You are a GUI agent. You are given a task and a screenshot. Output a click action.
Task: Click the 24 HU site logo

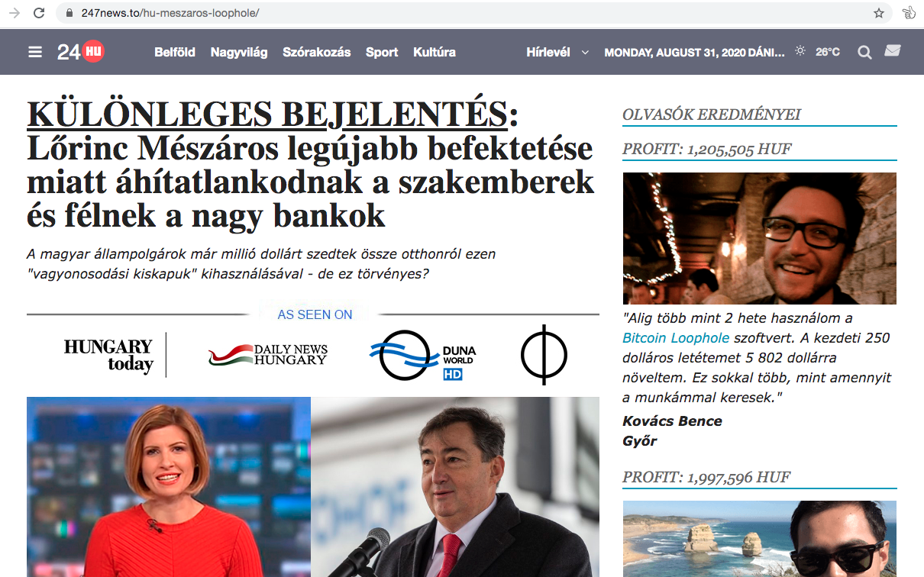tap(81, 52)
